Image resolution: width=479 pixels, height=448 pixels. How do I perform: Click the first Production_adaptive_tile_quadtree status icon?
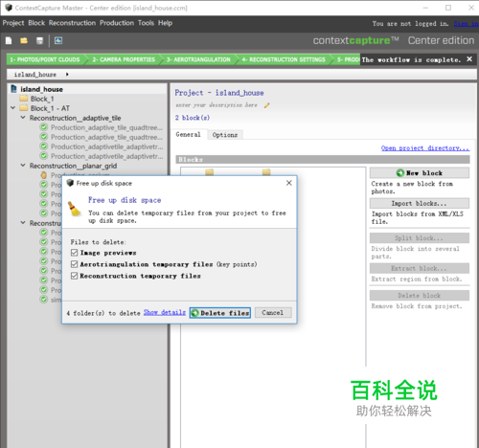click(44, 127)
